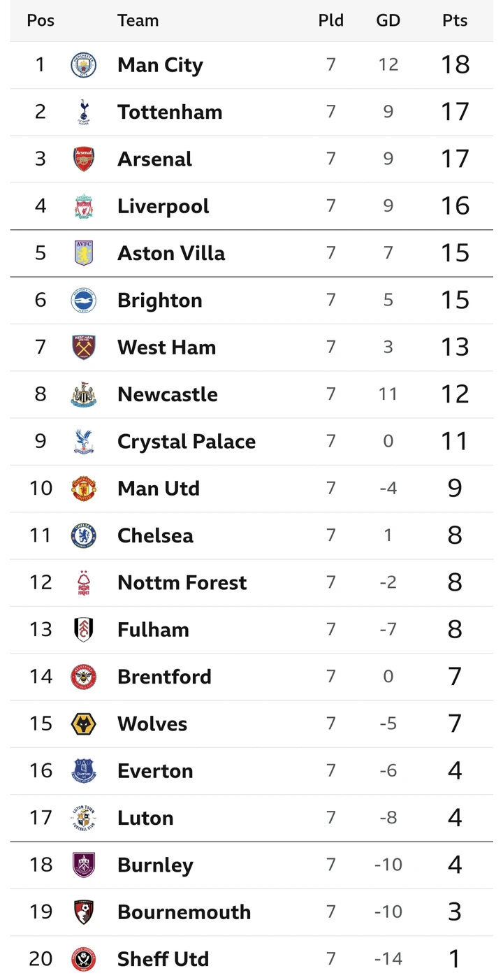Click the Wolves wolf-head badge
This screenshot has height=980, width=503.
pyautogui.click(x=84, y=724)
